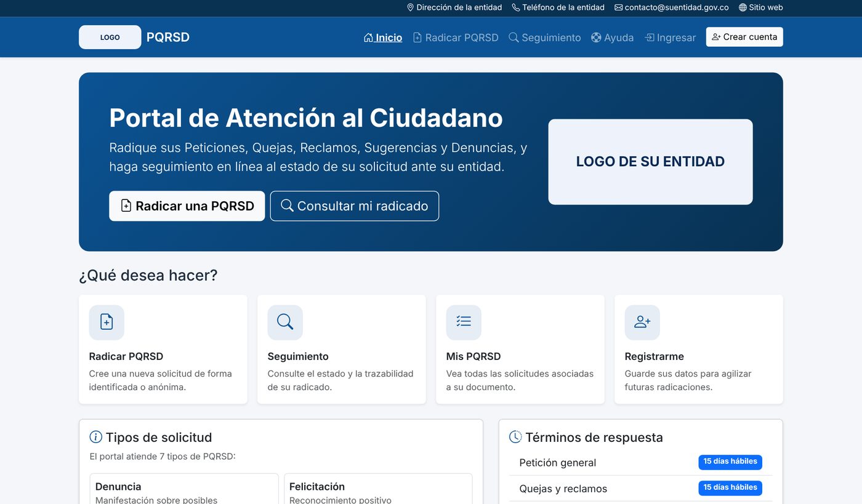The image size is (862, 504).
Task: Click the Quejas y reclamos row label
Action: click(x=563, y=489)
